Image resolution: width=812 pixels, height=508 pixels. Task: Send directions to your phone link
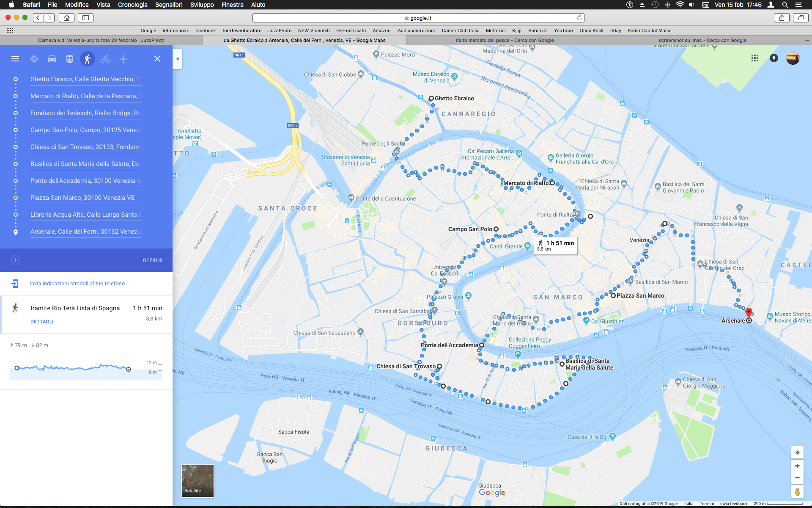[x=77, y=284]
